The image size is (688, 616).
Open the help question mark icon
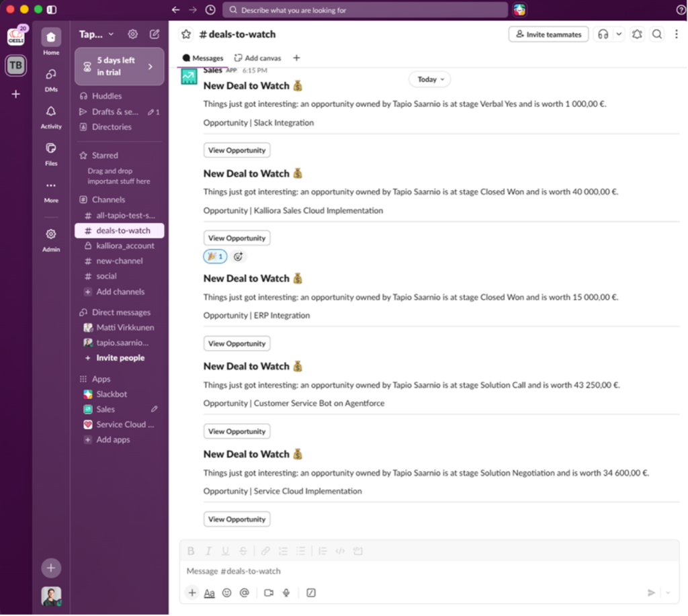tap(681, 9)
